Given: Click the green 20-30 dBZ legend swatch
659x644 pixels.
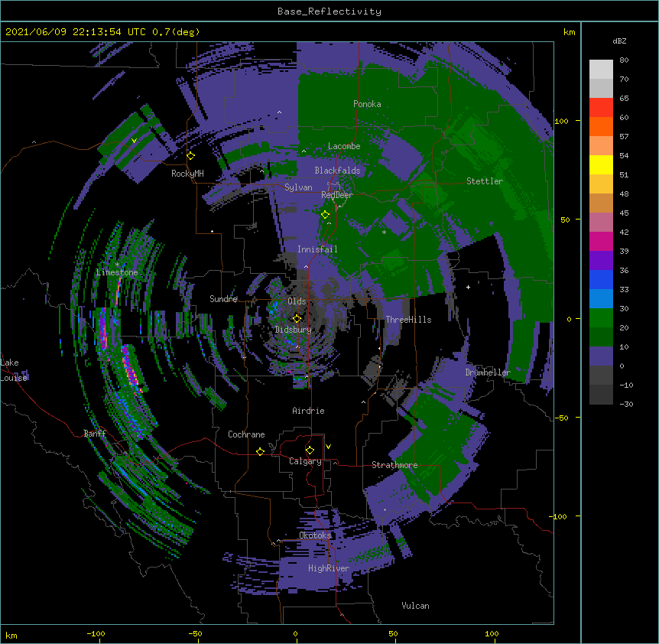Looking at the screenshot, I should (601, 318).
